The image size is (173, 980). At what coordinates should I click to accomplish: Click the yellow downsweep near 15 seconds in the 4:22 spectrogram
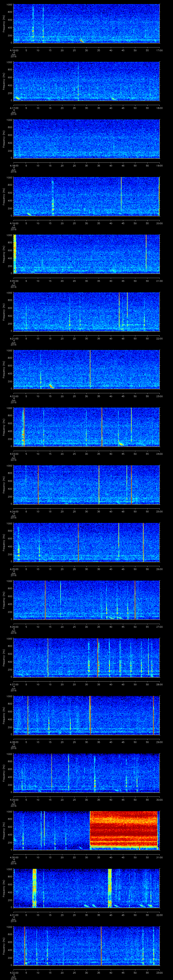pyautogui.click(x=51, y=386)
